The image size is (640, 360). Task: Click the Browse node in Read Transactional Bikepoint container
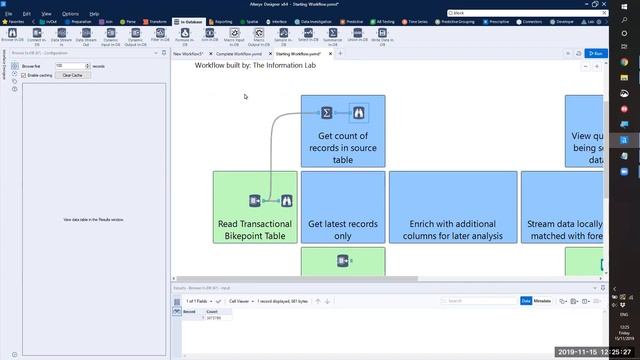coord(287,200)
